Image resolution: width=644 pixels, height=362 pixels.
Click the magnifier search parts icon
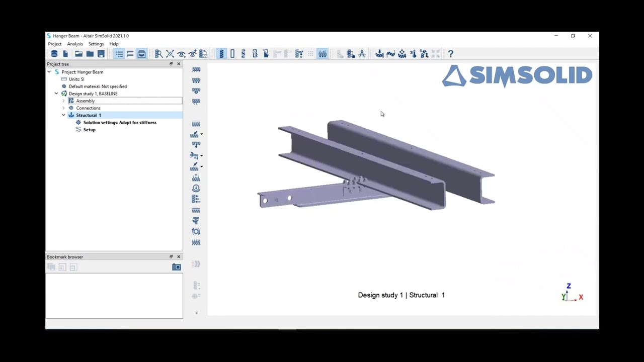tap(158, 54)
